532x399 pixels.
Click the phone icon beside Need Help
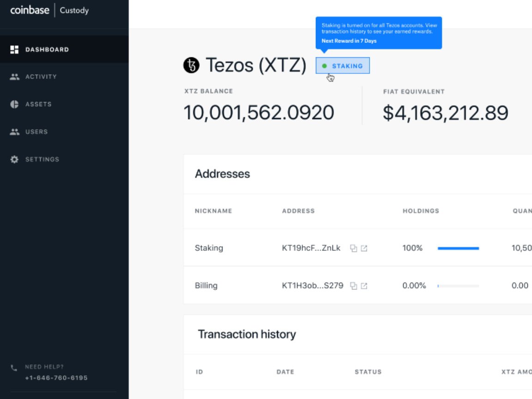pyautogui.click(x=14, y=368)
